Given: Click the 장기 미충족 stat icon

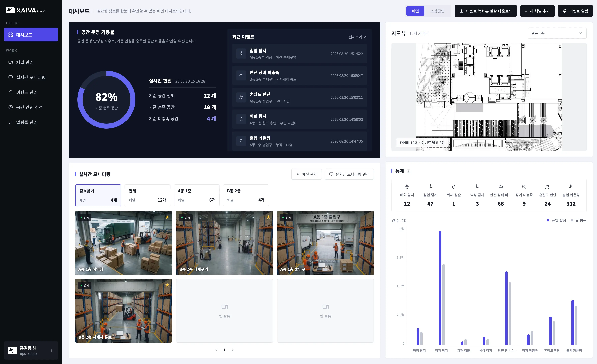Looking at the screenshot, I should click(524, 187).
